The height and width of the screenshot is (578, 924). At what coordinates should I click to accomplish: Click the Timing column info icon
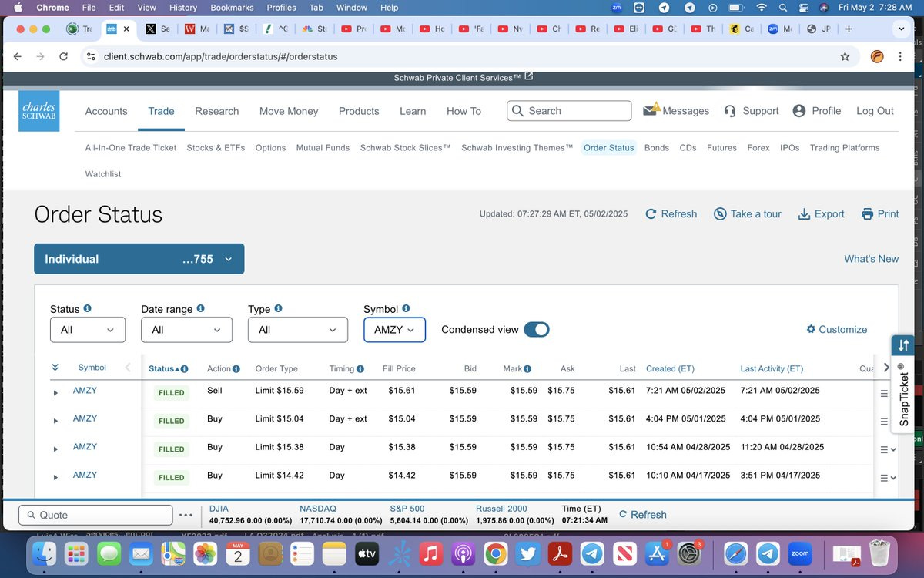(x=360, y=369)
